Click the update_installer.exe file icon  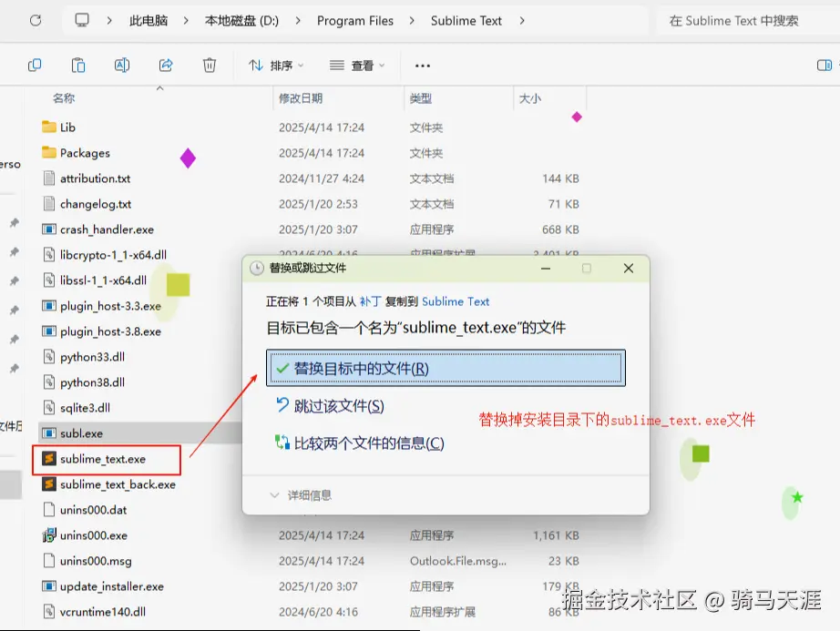pyautogui.click(x=49, y=586)
